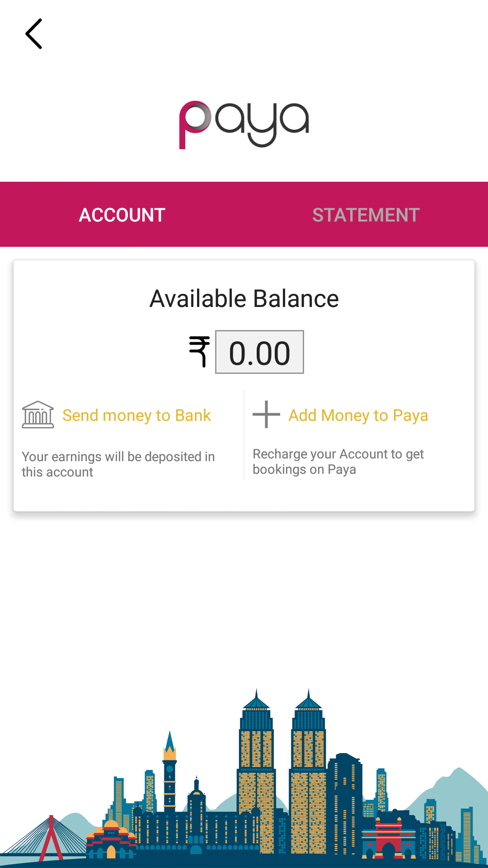
Task: Click the rupee currency symbol
Action: click(199, 352)
